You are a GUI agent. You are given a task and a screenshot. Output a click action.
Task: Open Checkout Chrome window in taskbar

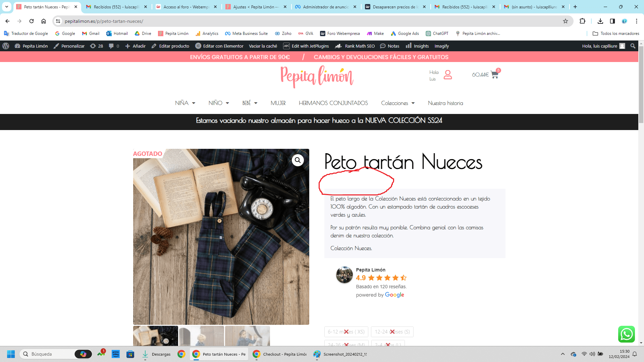(280, 354)
